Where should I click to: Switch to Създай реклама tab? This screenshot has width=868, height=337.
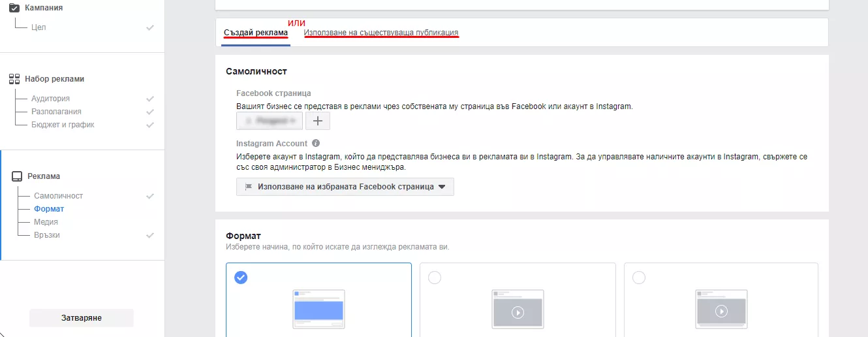[256, 32]
